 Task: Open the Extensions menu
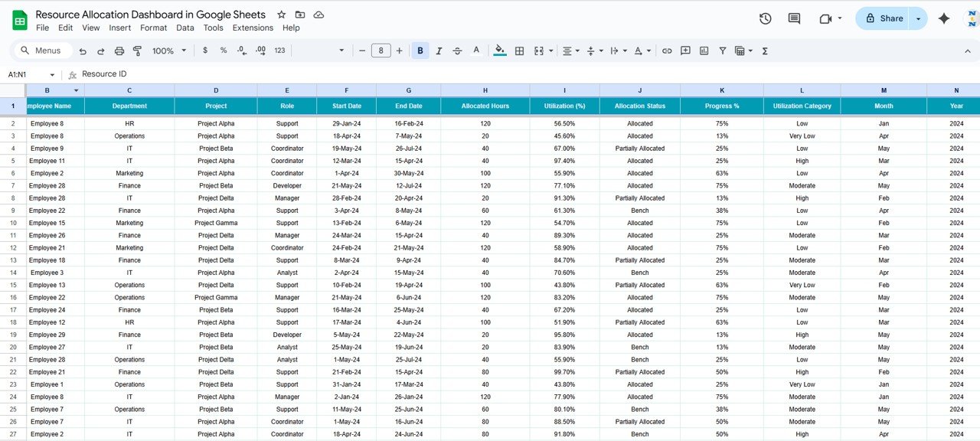coord(253,28)
